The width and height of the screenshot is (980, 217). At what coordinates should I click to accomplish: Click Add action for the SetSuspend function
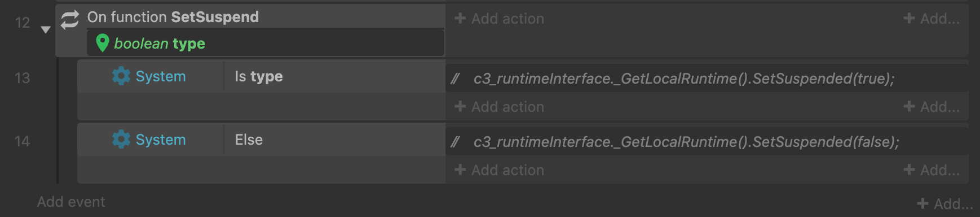(x=500, y=19)
